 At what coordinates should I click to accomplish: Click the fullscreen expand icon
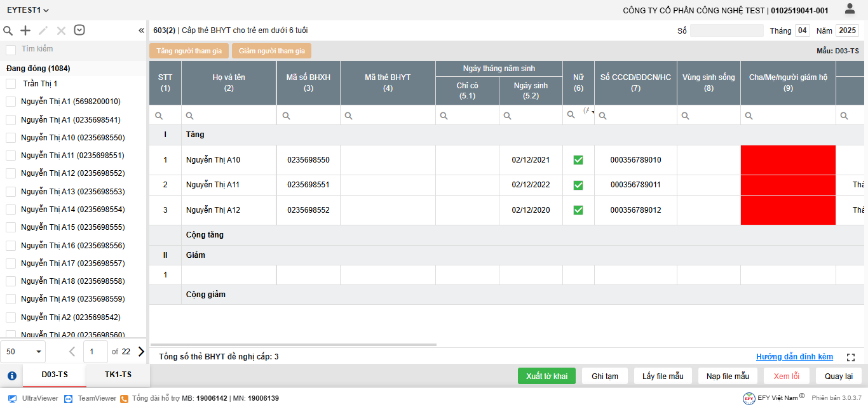point(851,357)
